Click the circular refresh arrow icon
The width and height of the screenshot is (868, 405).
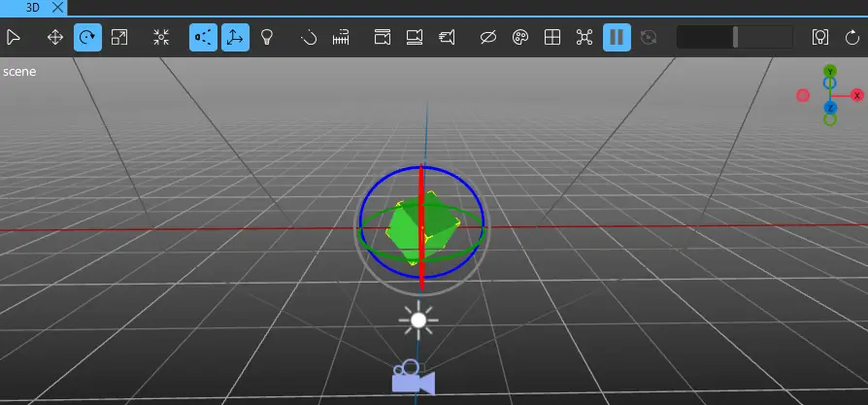(852, 38)
